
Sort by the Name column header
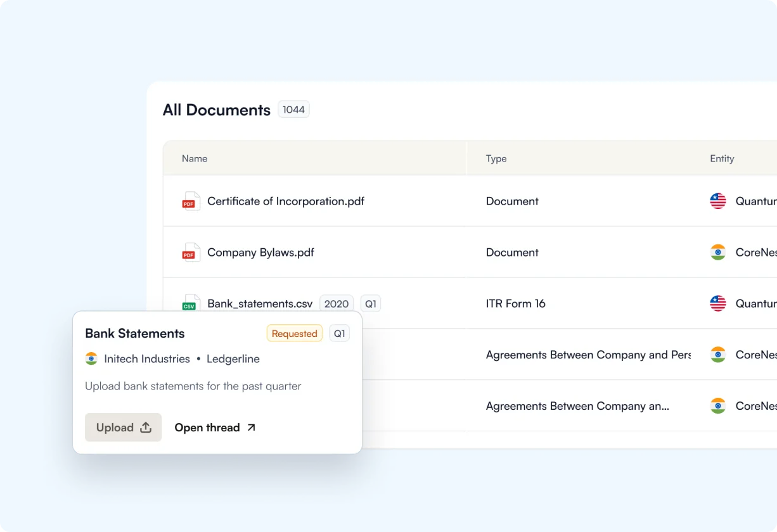(195, 159)
